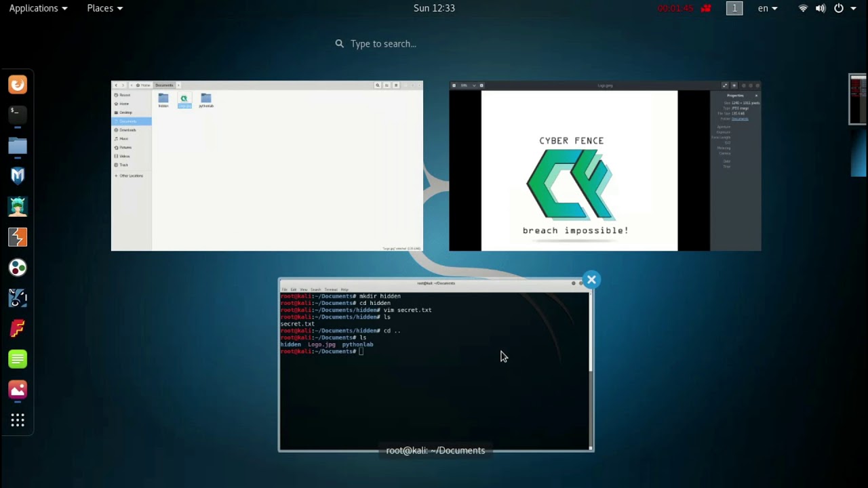868x488 pixels.
Task: Click the Wi-Fi status icon
Action: [804, 8]
